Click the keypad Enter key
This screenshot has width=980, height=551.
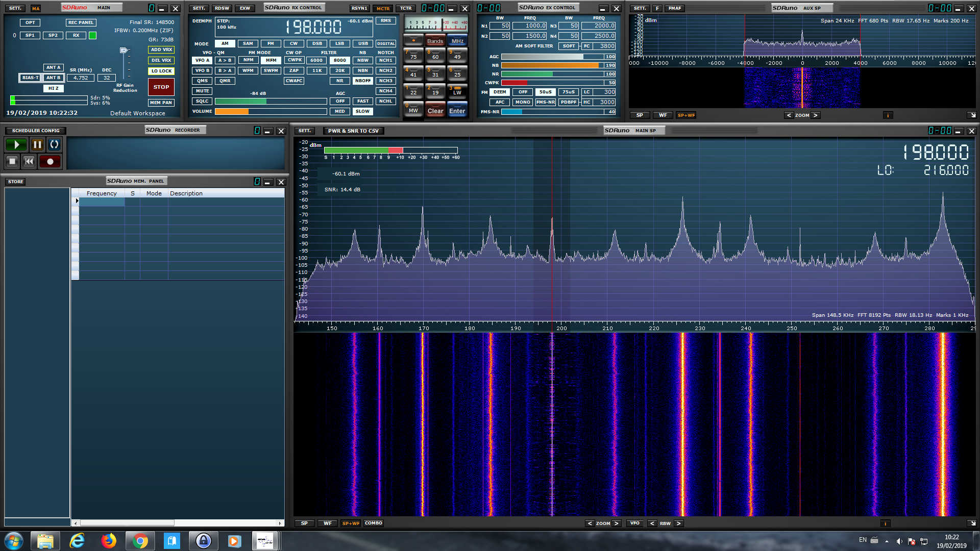pyautogui.click(x=457, y=111)
